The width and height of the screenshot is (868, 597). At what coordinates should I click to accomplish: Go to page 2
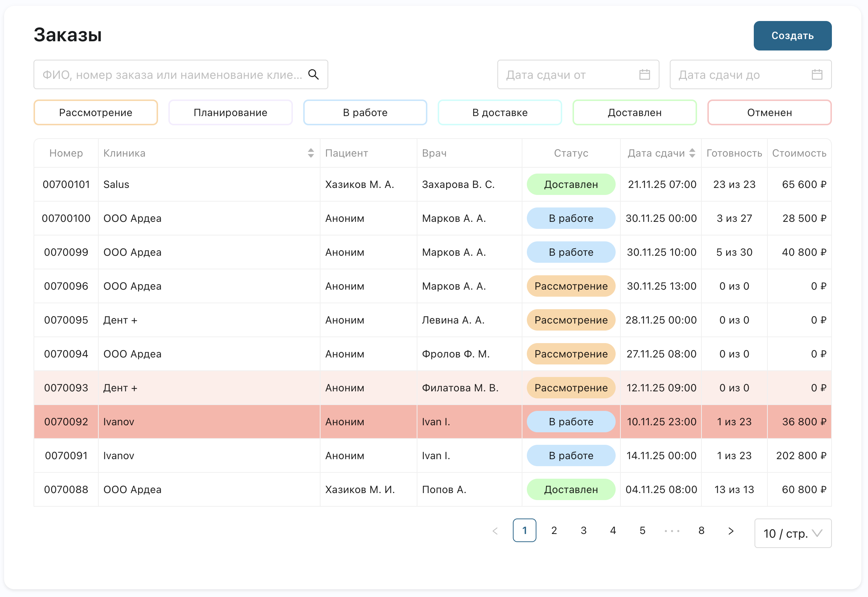554,530
